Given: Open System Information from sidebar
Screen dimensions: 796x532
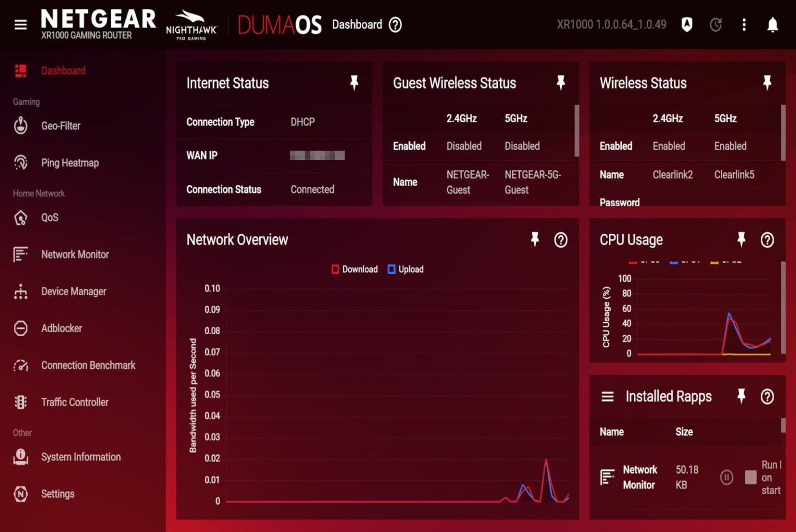Looking at the screenshot, I should 81,457.
